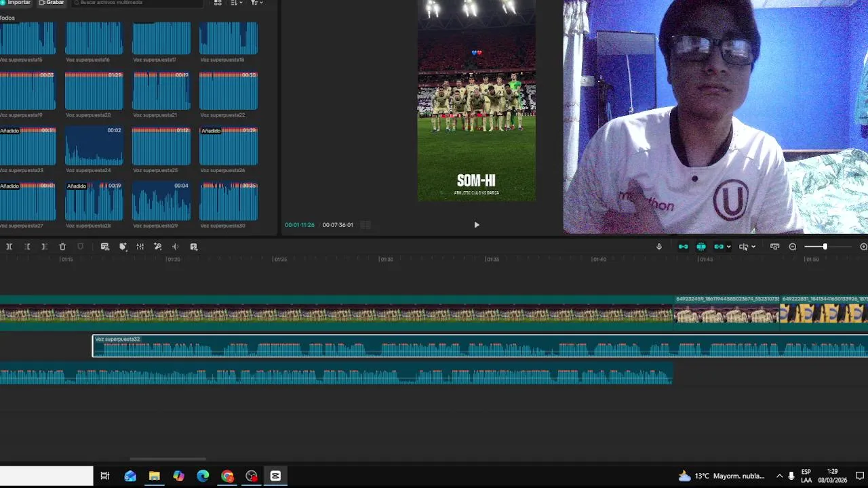Toggle main track magnet option
868x488 pixels.
point(683,247)
